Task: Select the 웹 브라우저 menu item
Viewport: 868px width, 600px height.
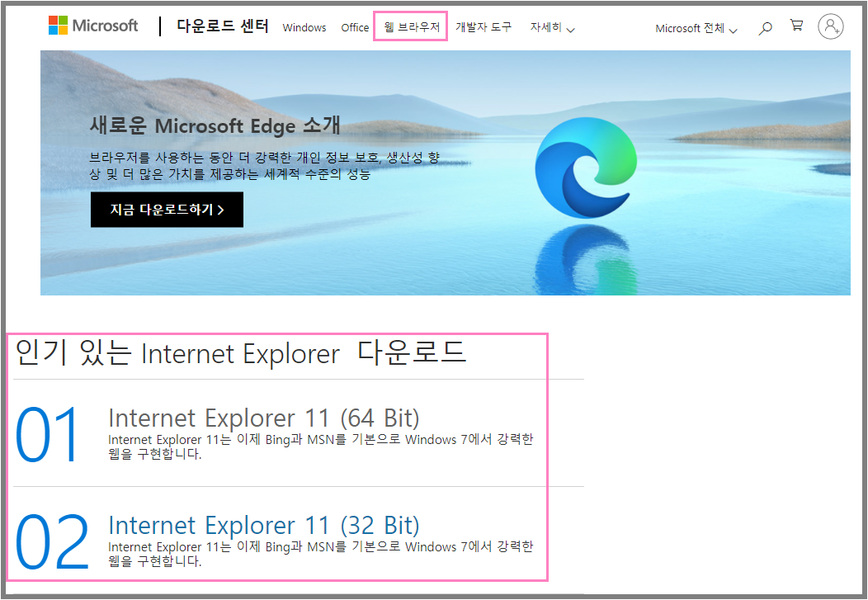Action: [x=411, y=26]
